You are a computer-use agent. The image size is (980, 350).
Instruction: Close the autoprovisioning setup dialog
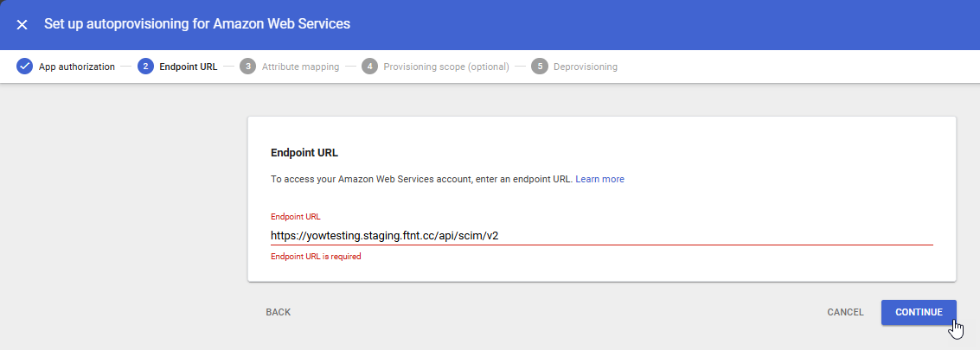22,24
